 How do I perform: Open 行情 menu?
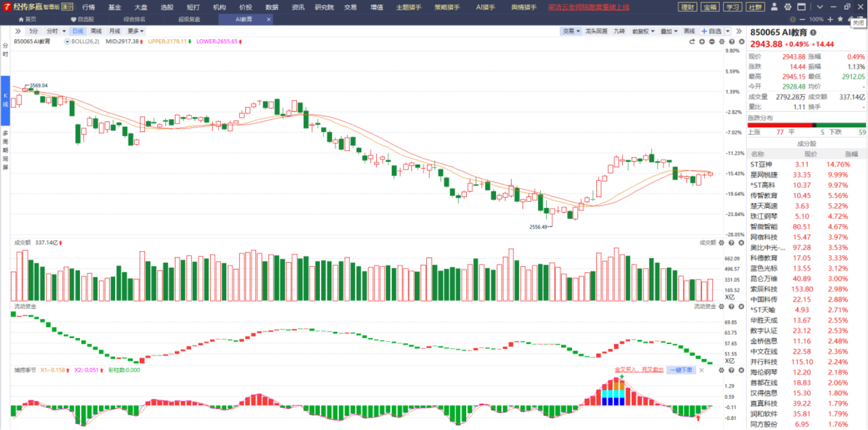coord(88,7)
